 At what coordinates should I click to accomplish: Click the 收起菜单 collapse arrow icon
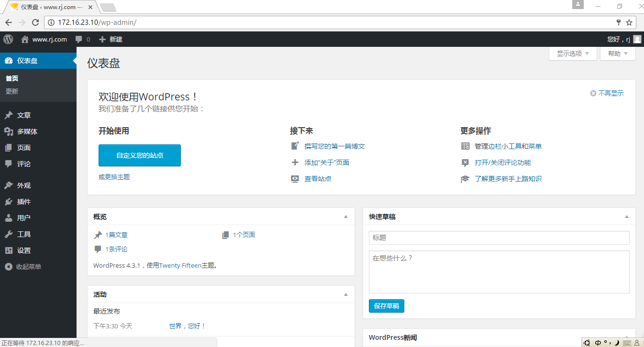9,267
